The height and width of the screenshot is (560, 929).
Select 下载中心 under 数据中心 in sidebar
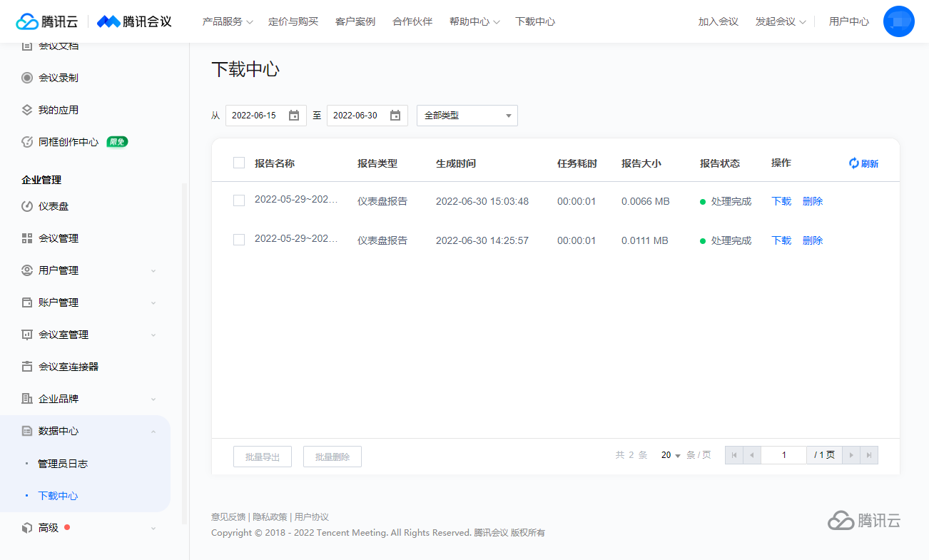pyautogui.click(x=58, y=496)
